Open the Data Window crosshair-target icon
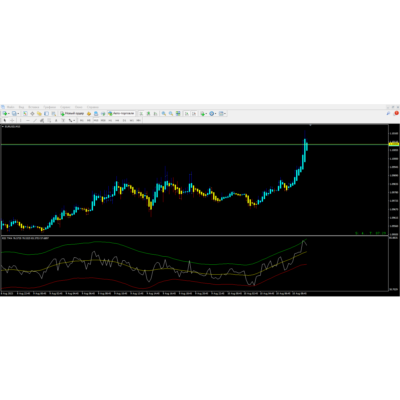This screenshot has height=400, width=400. coord(32,113)
